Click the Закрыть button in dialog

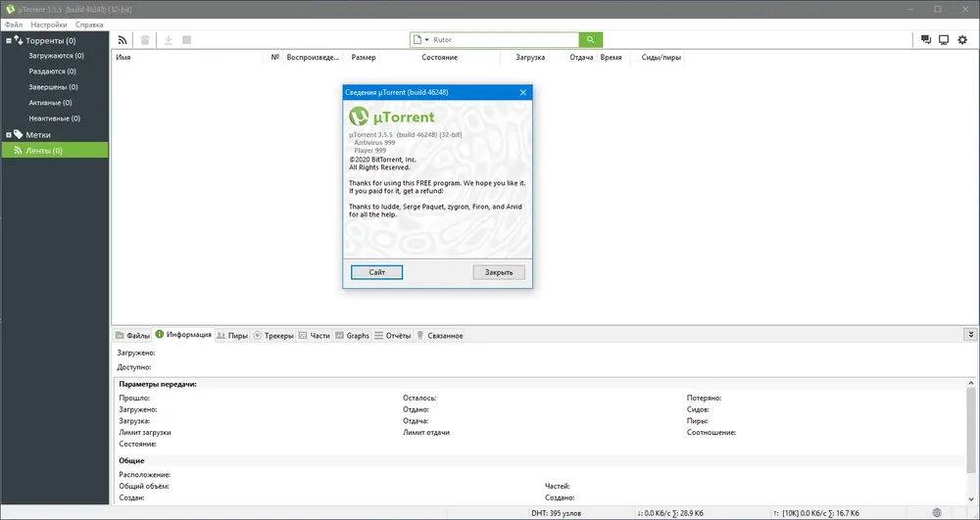coord(499,272)
